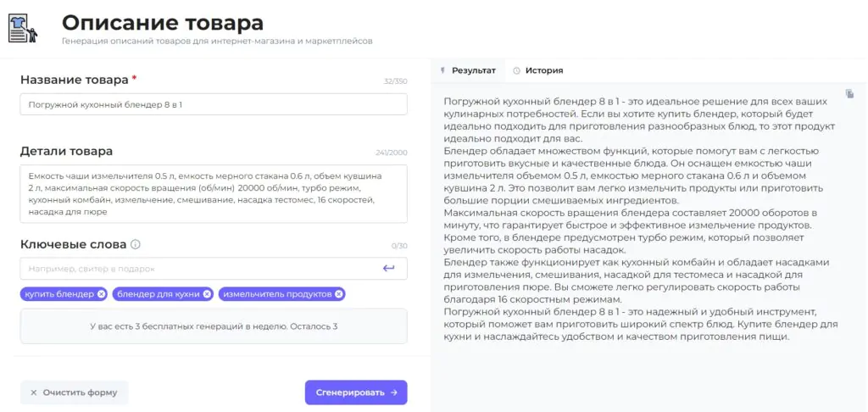Focus the Ключевые слова input field
Screen dimensions: 868x412
199,269
